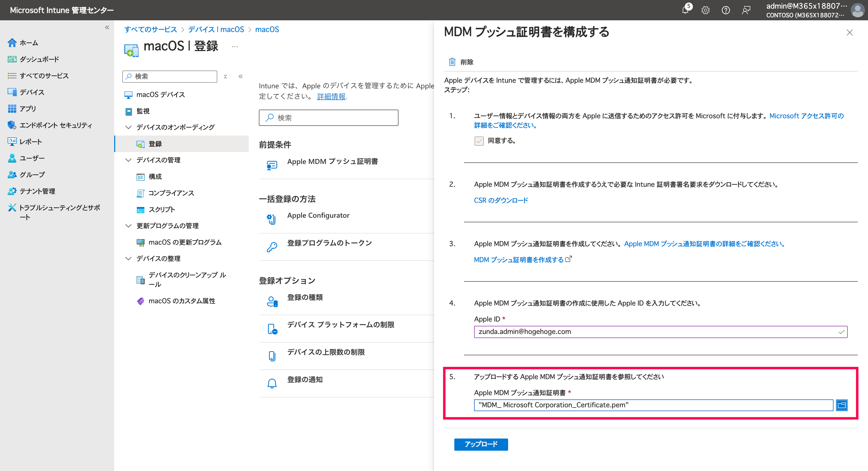Image resolution: width=868 pixels, height=471 pixels.
Task: Open the settings gear icon
Action: (705, 10)
